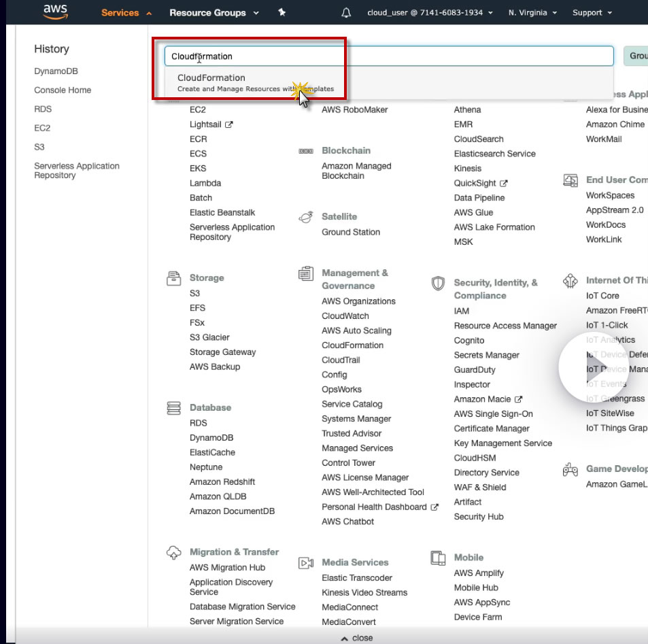This screenshot has height=644, width=648.
Task: Click the QuickSight external link icon
Action: pos(503,183)
